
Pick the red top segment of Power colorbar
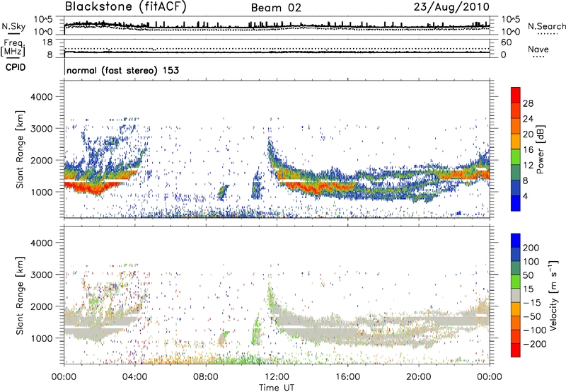click(516, 95)
